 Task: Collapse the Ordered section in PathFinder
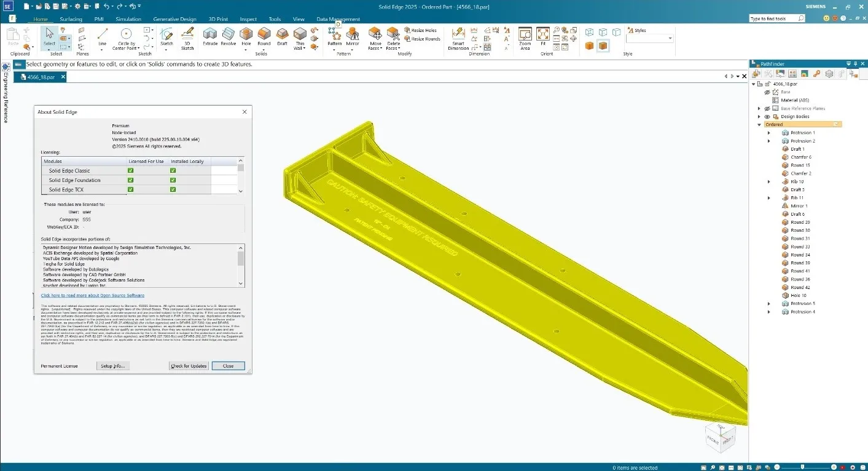pyautogui.click(x=759, y=124)
